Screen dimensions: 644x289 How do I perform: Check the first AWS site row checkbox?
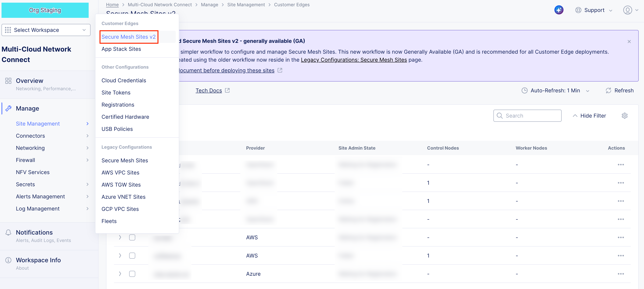132,237
